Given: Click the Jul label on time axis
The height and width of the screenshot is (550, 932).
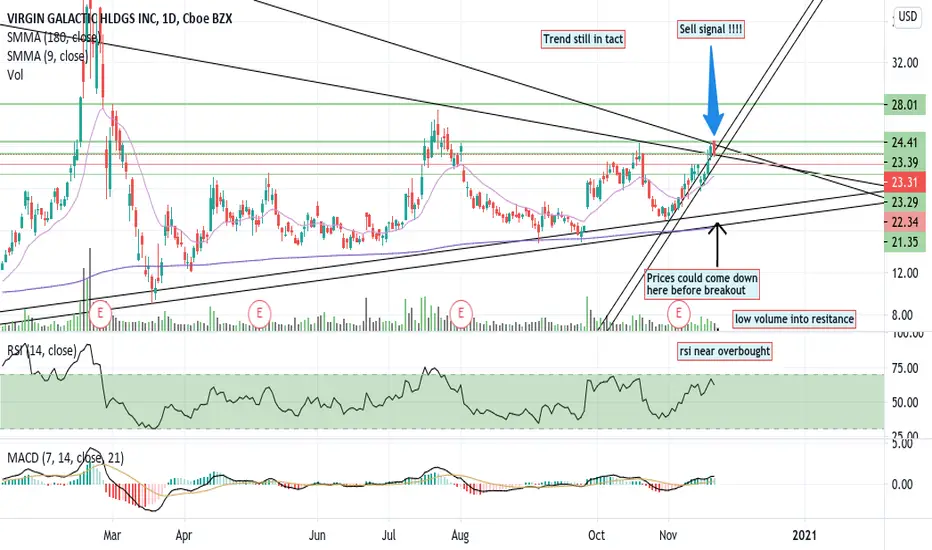Looking at the screenshot, I should [388, 535].
